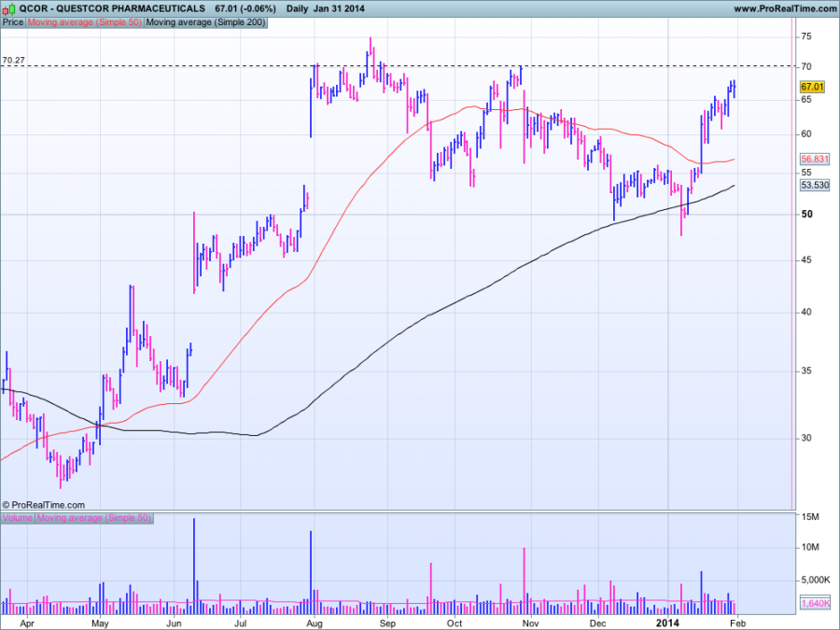Click the 56.831 moving average value tag
Image resolution: width=840 pixels, height=630 pixels.
814,159
